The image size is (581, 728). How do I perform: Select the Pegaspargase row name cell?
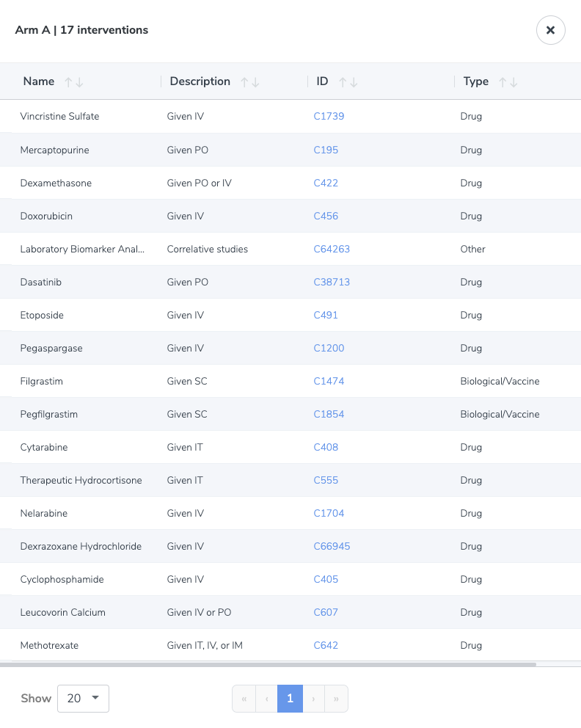coord(51,348)
